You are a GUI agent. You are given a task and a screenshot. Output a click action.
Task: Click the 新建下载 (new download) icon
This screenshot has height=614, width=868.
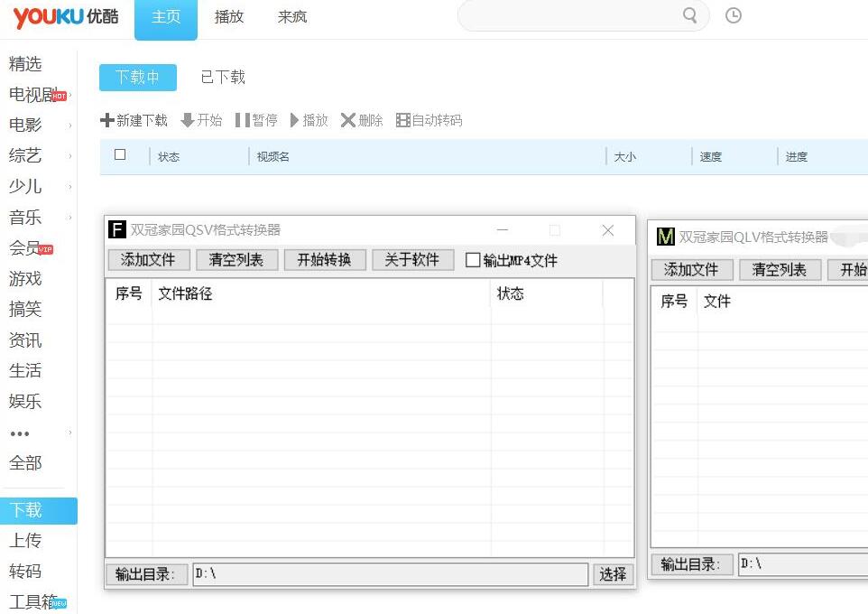pyautogui.click(x=108, y=120)
